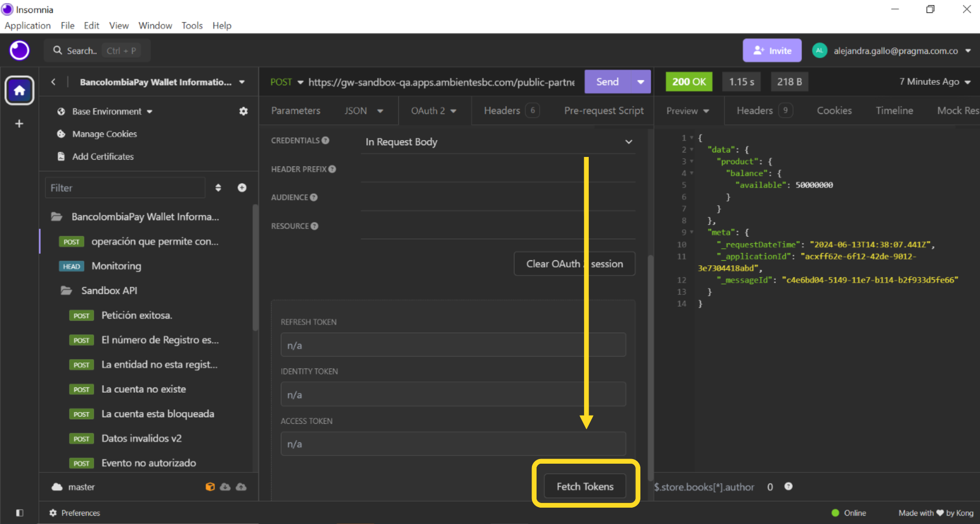Open the JSON body type dropdown
This screenshot has width=980, height=524.
point(364,110)
